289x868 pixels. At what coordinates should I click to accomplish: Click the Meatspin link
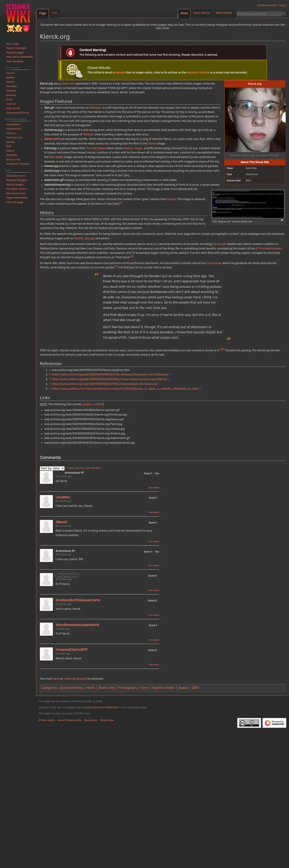click(x=95, y=108)
